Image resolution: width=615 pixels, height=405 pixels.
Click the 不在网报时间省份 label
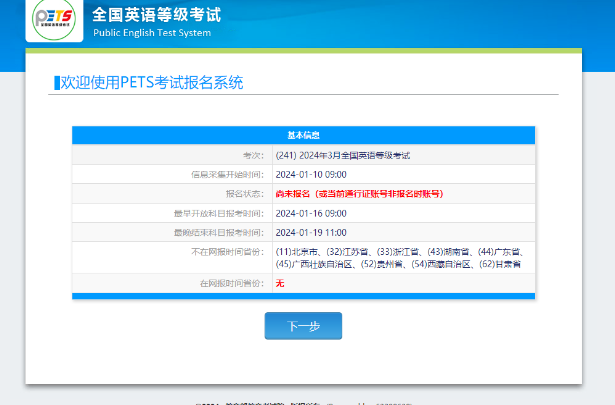pyautogui.click(x=227, y=252)
